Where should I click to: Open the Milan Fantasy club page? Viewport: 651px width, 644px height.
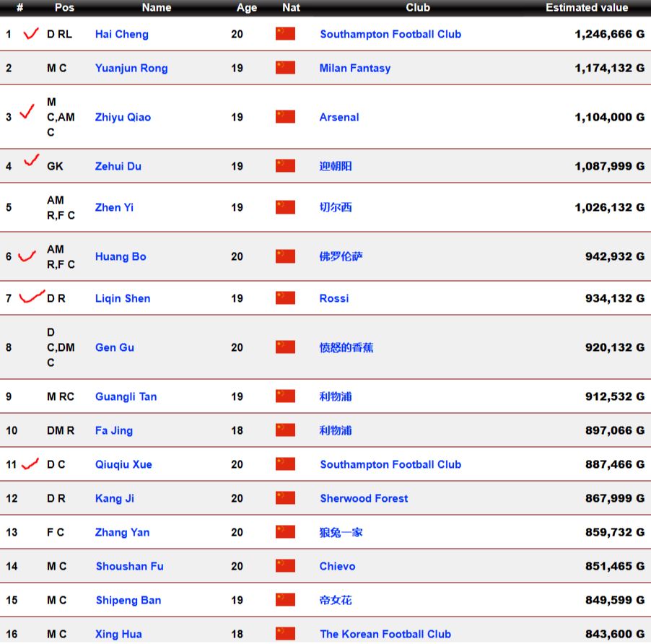click(355, 68)
